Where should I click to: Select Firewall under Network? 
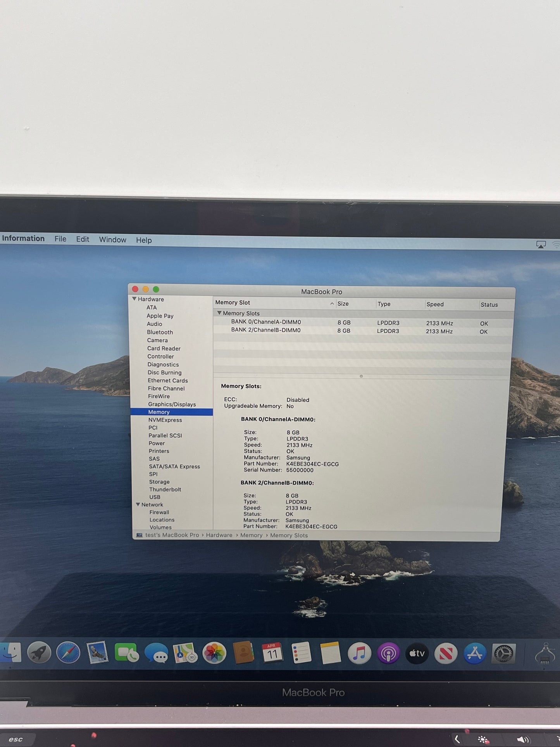click(x=159, y=512)
